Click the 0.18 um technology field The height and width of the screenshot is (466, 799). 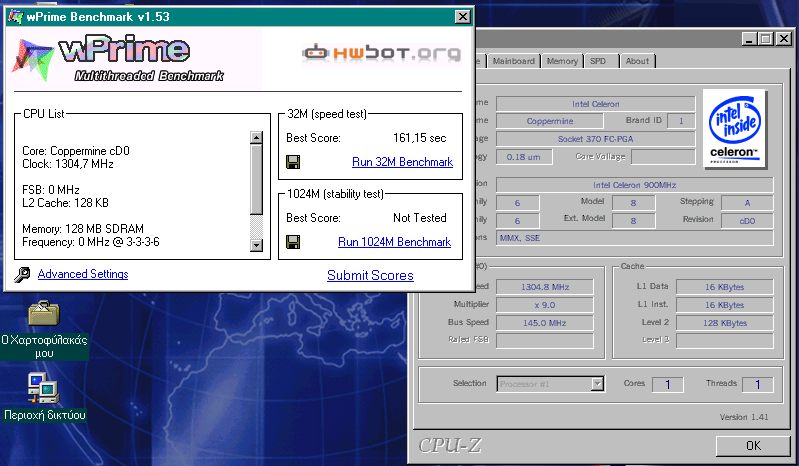tap(524, 157)
